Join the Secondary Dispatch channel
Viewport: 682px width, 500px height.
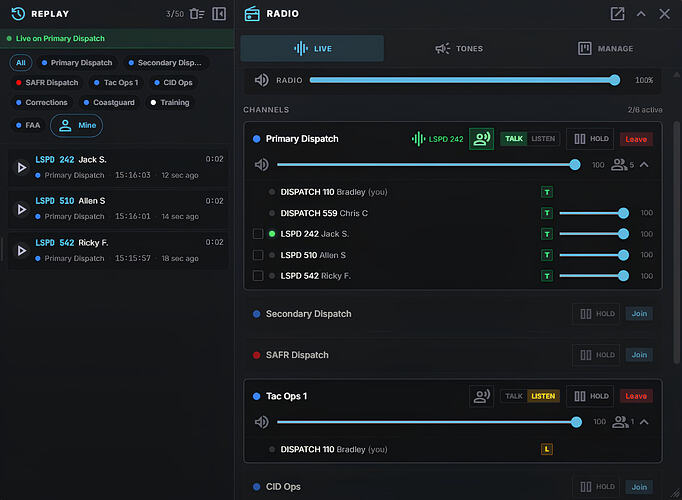pos(639,313)
